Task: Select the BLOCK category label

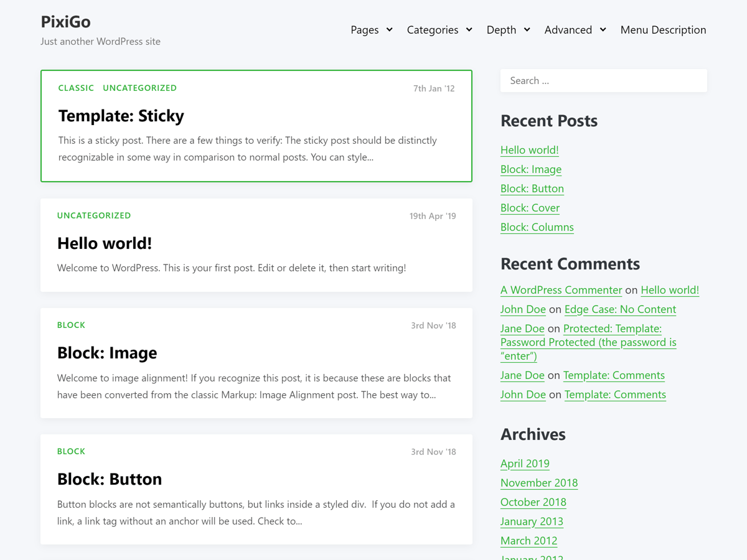Action: point(71,325)
